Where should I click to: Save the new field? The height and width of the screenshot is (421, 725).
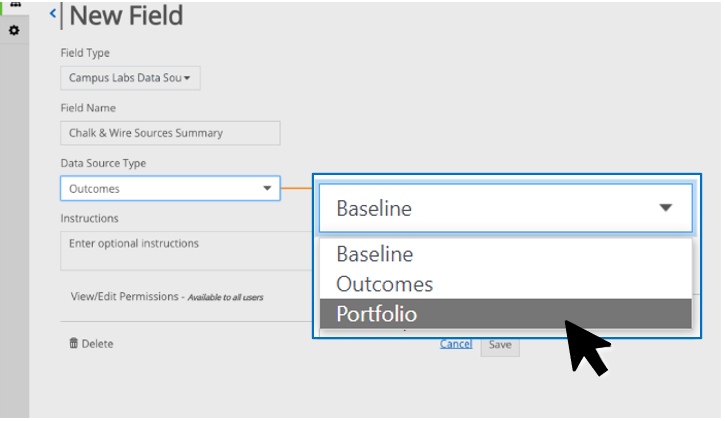coord(500,345)
